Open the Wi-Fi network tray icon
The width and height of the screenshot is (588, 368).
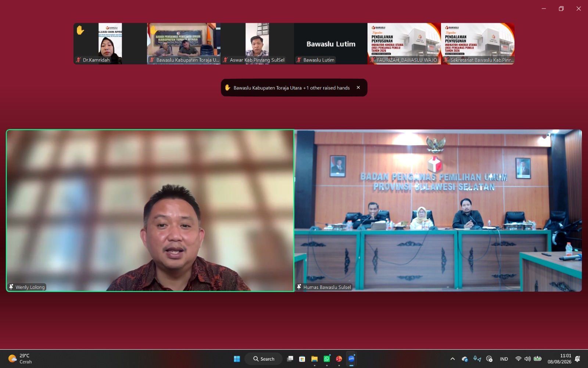coord(518,359)
